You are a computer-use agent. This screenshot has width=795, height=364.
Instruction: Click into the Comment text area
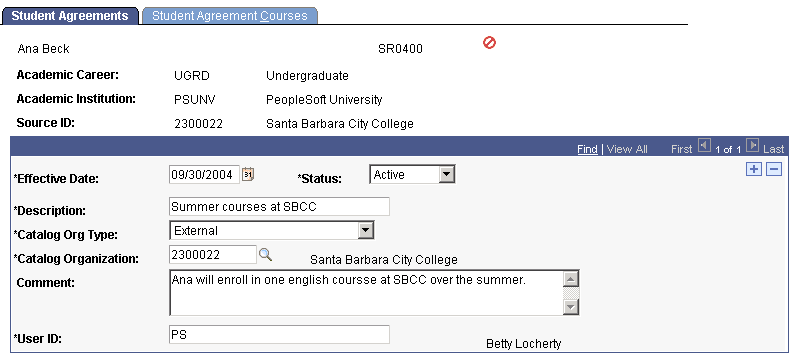click(x=366, y=293)
